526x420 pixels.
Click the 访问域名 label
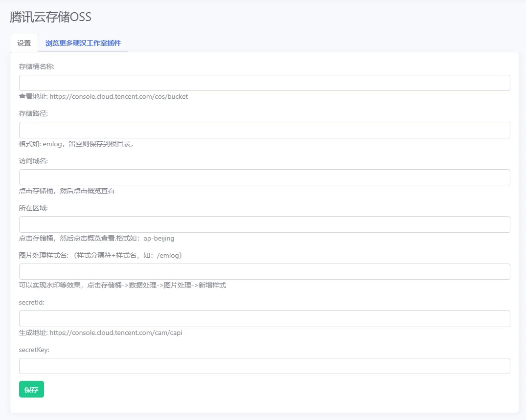click(33, 161)
